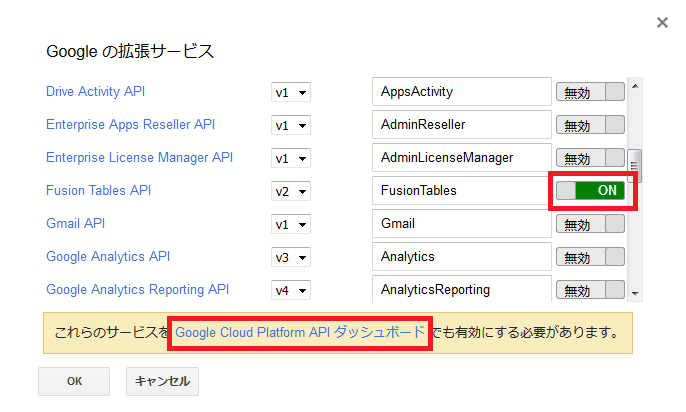Open the Enterprise Apps Reseller API link
Viewport: 686px width, 412px height.
tap(130, 125)
